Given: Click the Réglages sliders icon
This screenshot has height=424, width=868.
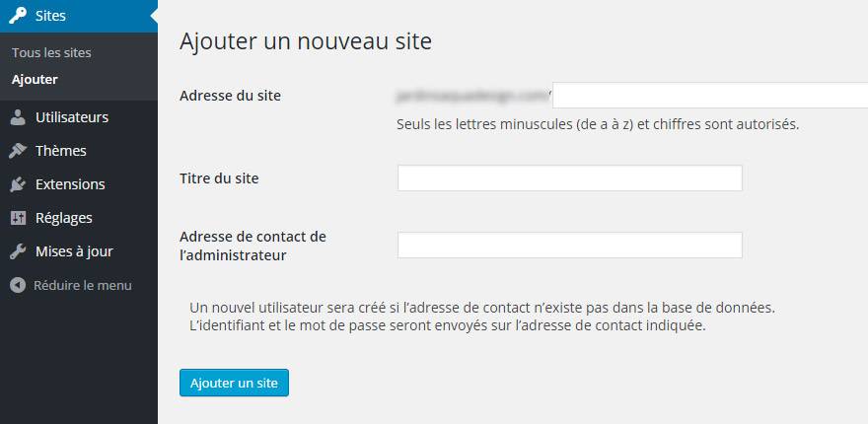Looking at the screenshot, I should (18, 218).
